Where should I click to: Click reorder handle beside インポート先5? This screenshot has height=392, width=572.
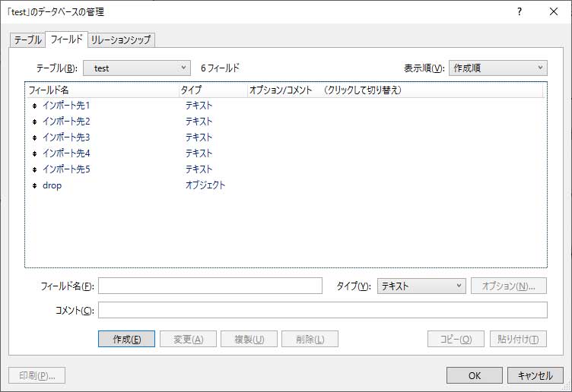coord(34,169)
